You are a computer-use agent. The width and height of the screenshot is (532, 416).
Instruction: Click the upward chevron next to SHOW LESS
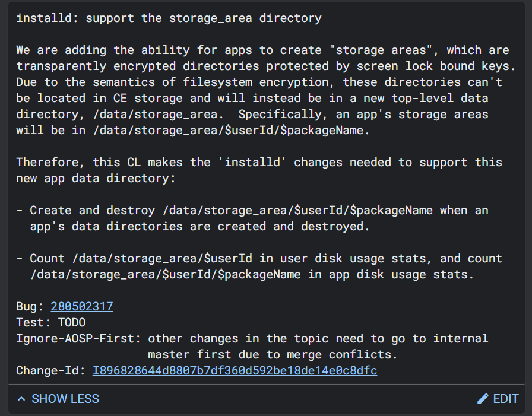click(x=21, y=399)
